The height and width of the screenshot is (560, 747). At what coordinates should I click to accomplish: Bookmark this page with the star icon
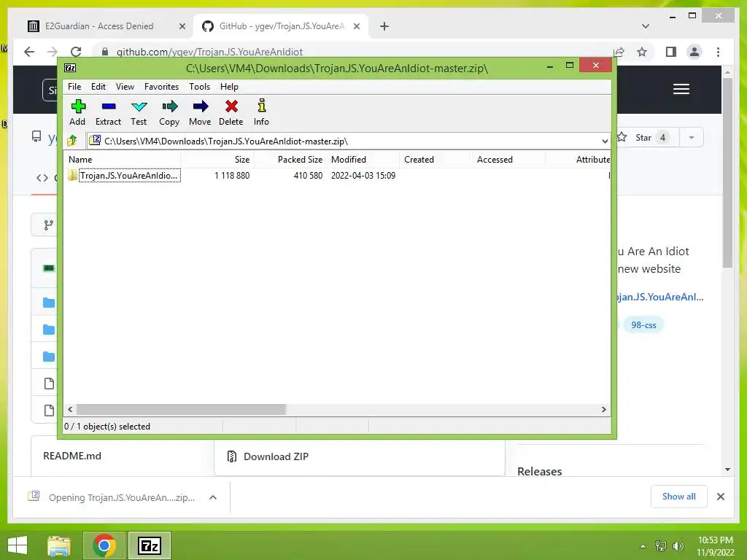[642, 52]
